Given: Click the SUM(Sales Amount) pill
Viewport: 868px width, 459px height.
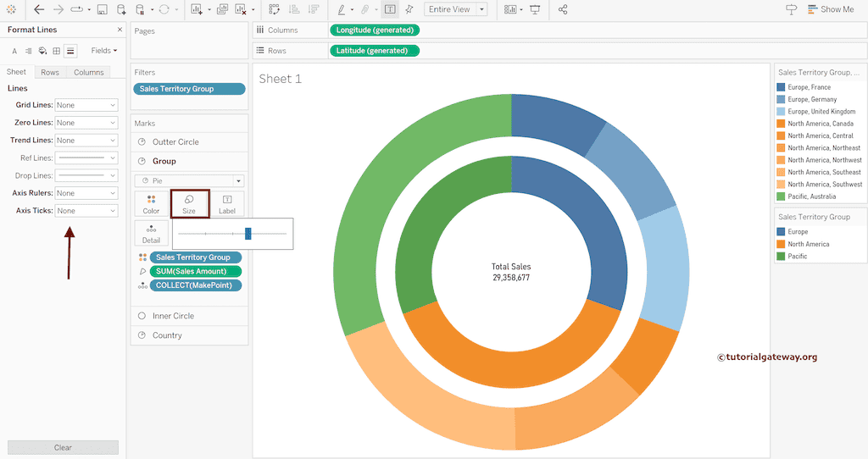Looking at the screenshot, I should (x=196, y=272).
